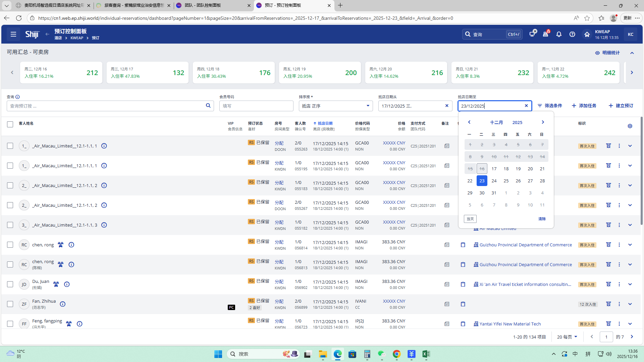Click info icon next to chen, rong
This screenshot has height=362, width=644.
71,245
